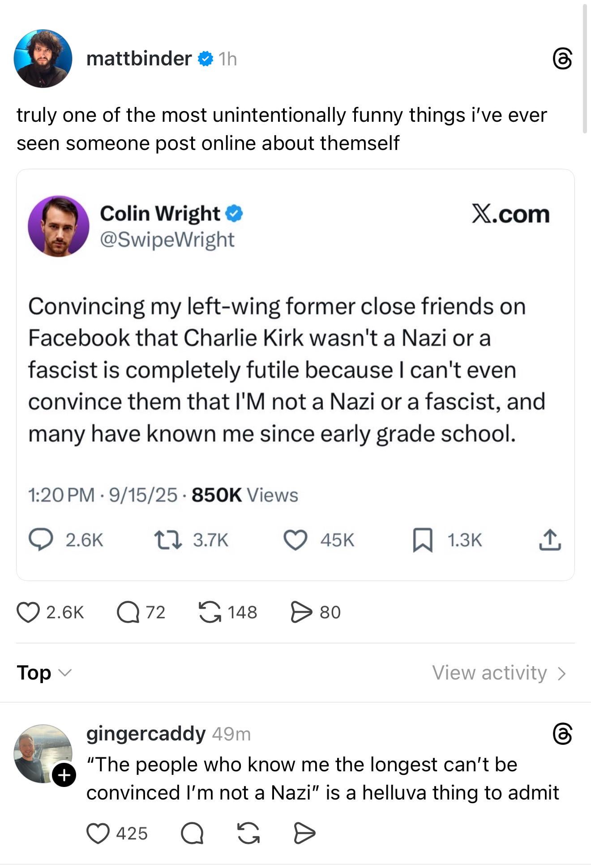Follow gingercaddy using the plus badge
The width and height of the screenshot is (591, 868).
click(64, 775)
